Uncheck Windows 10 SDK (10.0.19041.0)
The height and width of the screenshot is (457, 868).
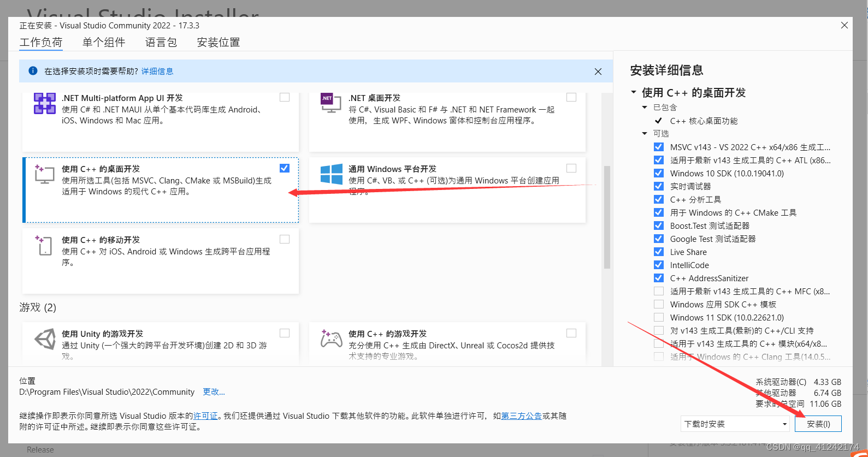659,173
